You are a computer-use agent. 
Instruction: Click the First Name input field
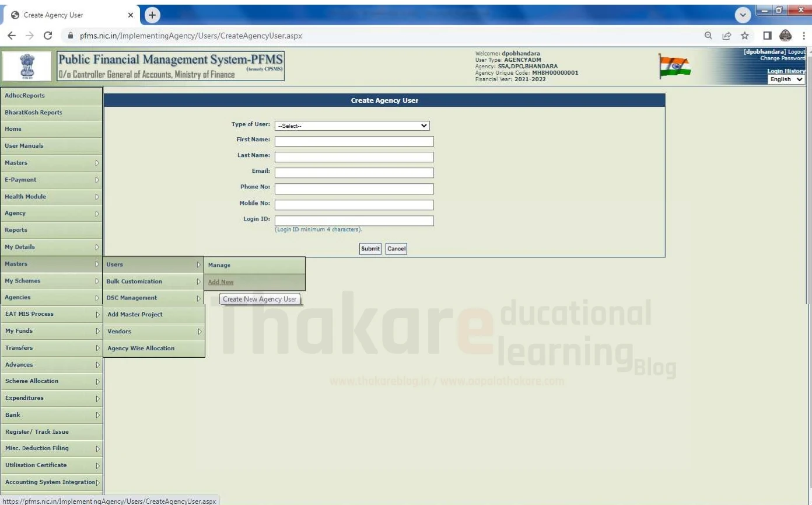click(354, 141)
